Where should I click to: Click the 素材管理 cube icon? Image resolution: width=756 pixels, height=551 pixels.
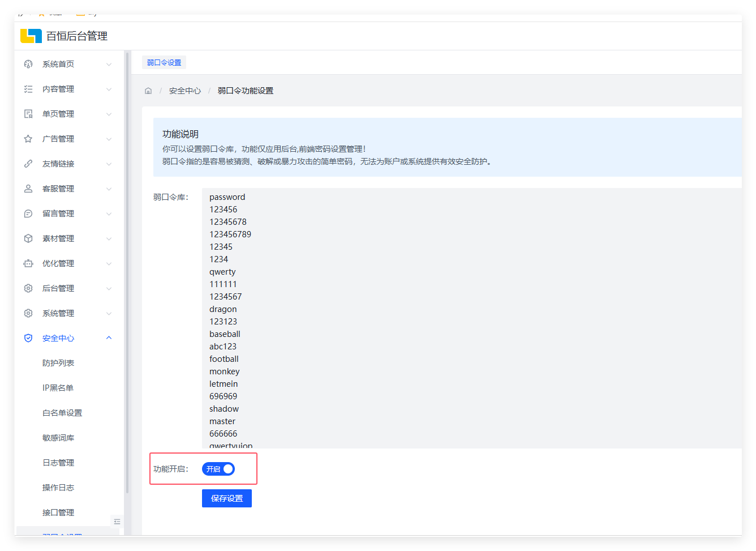pos(28,238)
